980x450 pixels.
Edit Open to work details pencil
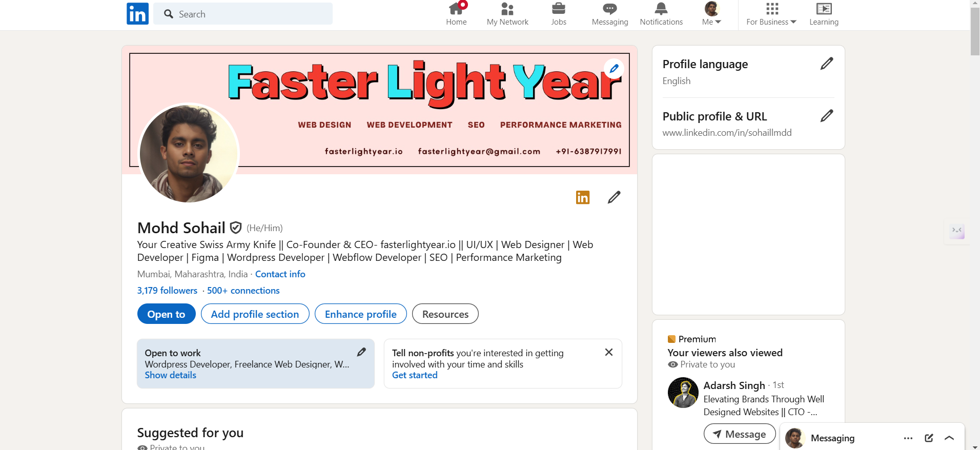pyautogui.click(x=361, y=352)
